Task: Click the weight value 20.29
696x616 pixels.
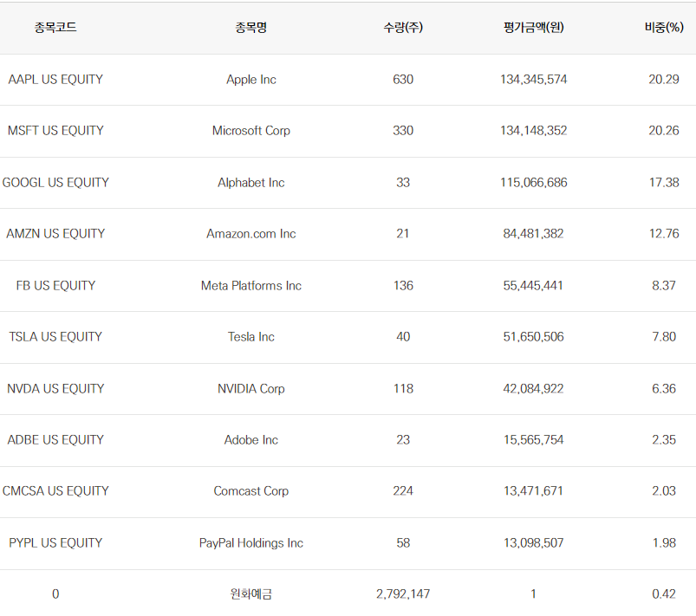Action: pos(664,80)
